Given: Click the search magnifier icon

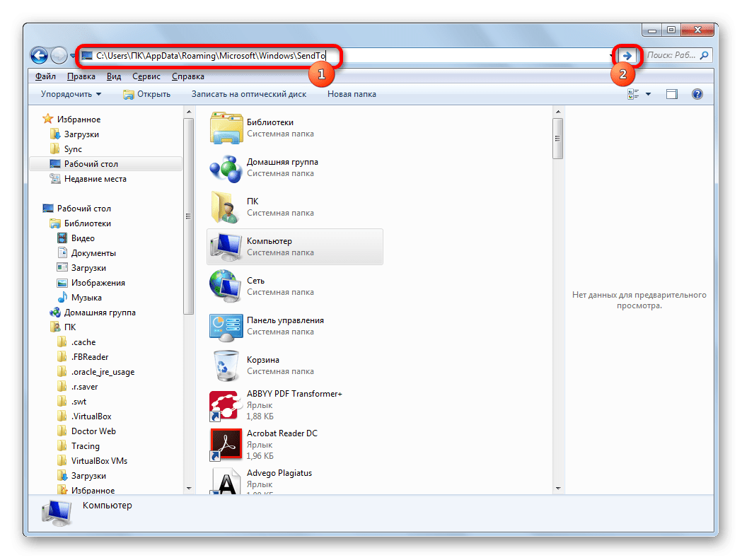Looking at the screenshot, I should coord(704,55).
